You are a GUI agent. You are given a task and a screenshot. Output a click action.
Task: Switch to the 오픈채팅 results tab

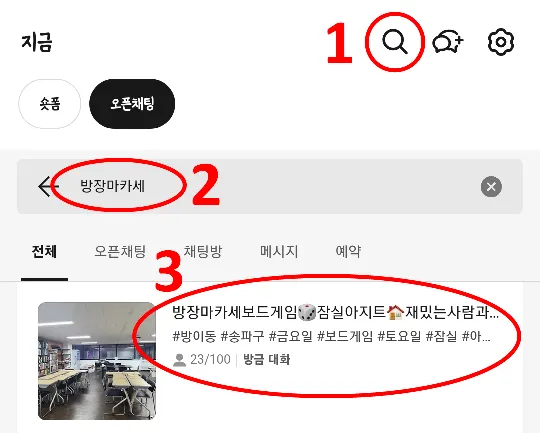[x=120, y=251]
